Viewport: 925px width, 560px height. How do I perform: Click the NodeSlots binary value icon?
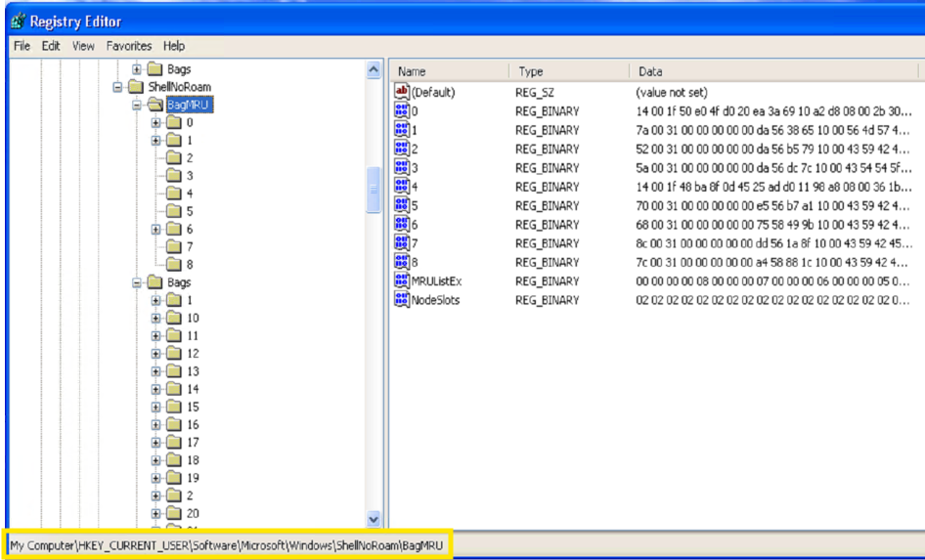402,299
